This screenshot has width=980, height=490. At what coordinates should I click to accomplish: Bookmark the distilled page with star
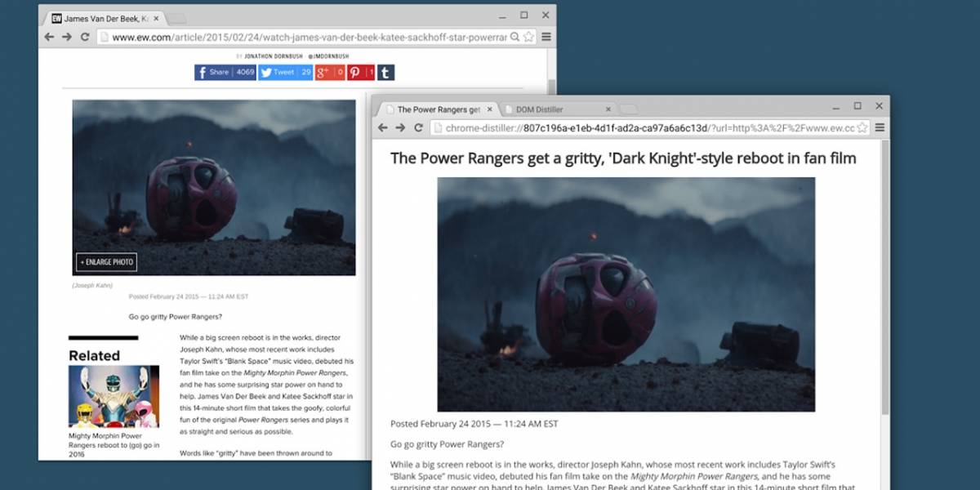862,127
